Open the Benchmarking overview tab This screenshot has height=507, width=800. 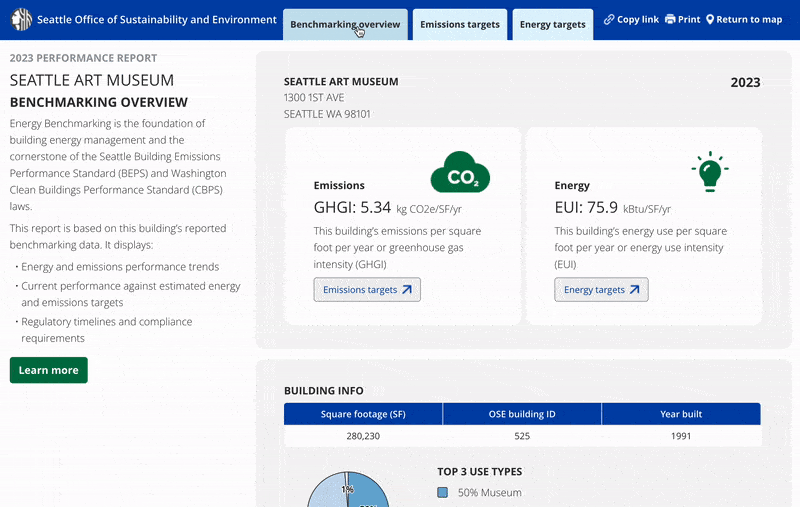tap(345, 24)
